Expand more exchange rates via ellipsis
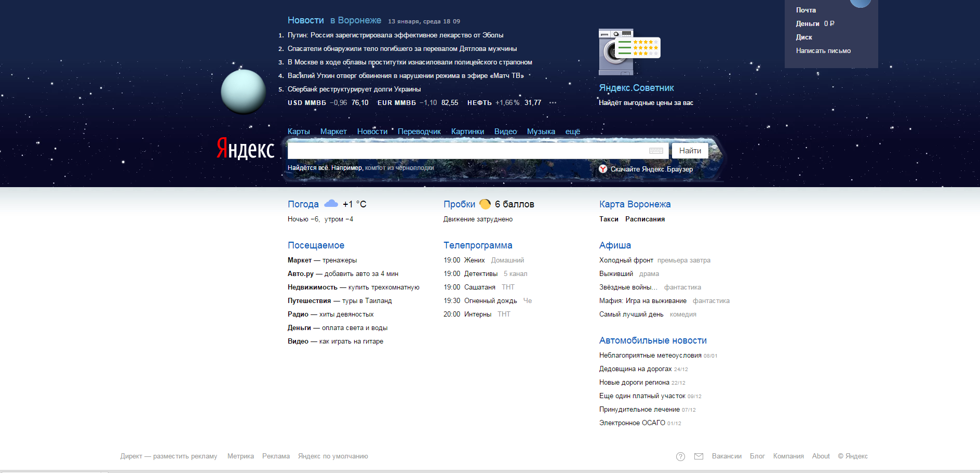 point(553,103)
